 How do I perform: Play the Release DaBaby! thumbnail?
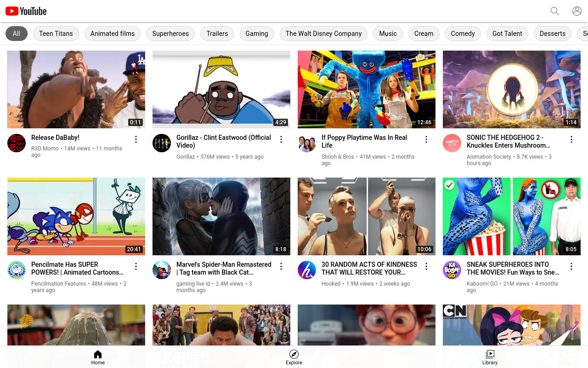[76, 89]
